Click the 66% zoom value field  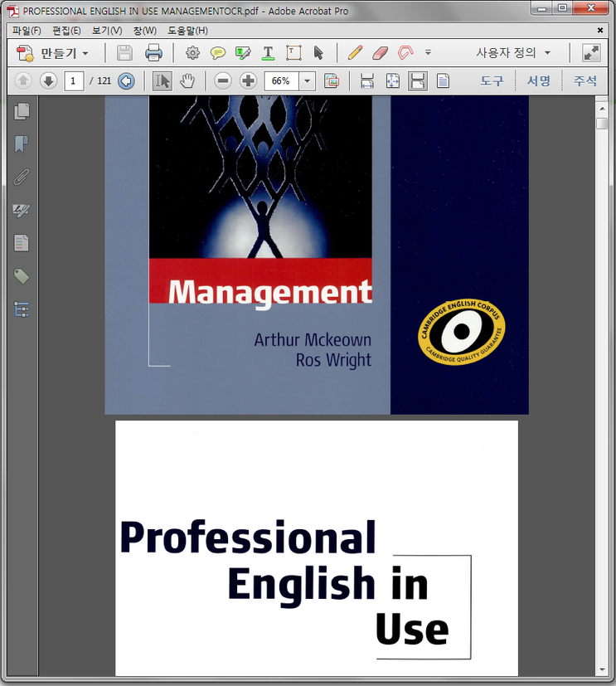[281, 81]
